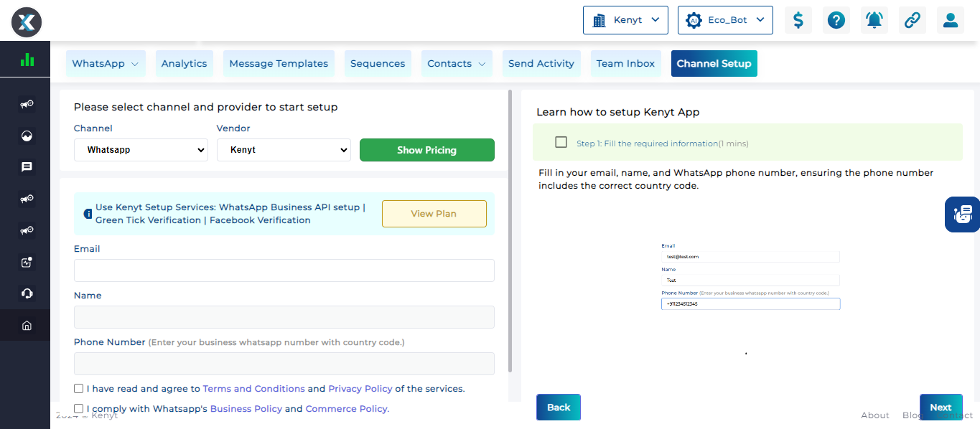Open the floating chatbot assistant widget
Image resolution: width=980 pixels, height=429 pixels.
pos(963,214)
